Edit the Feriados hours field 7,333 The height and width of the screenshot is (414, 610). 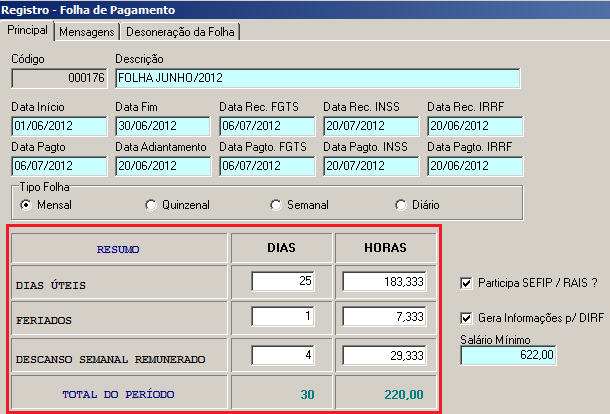384,316
